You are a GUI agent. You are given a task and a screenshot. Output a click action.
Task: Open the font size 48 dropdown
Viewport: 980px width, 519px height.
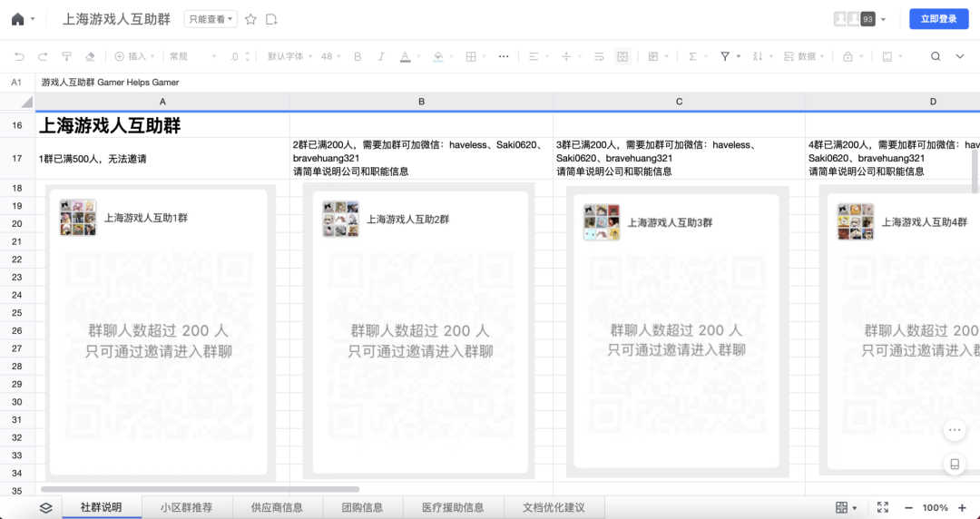[330, 56]
